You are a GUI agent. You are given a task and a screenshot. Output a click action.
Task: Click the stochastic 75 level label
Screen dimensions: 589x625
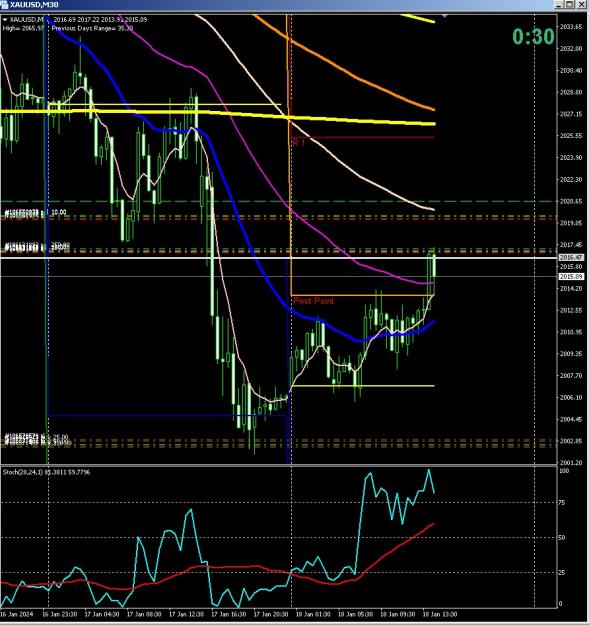pos(562,503)
